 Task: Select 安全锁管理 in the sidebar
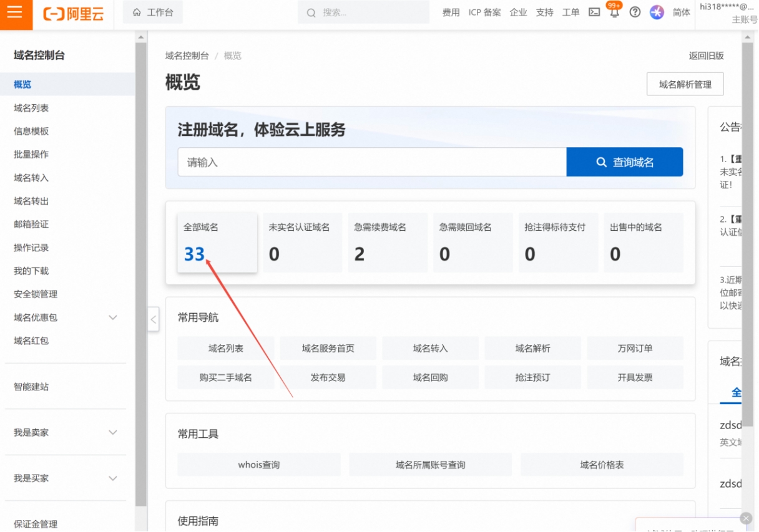(36, 294)
